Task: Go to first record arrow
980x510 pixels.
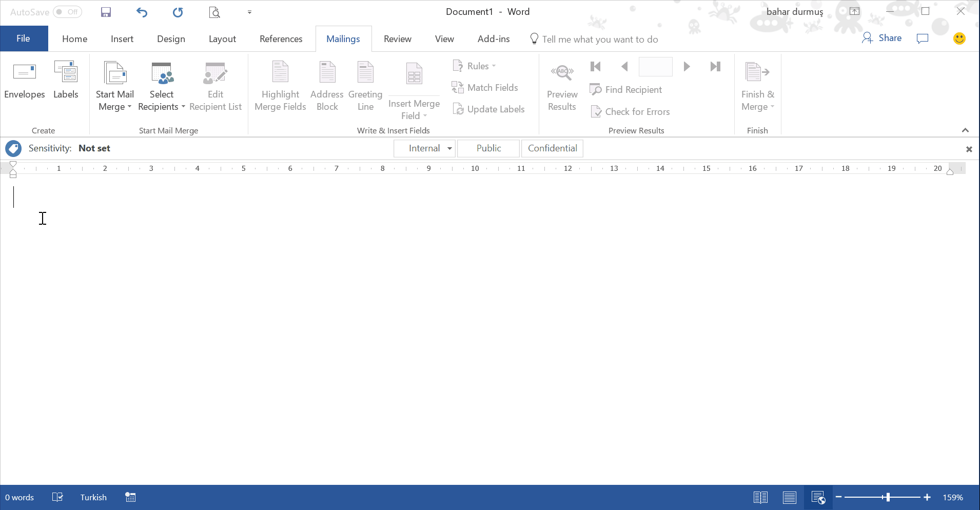Action: tap(595, 66)
